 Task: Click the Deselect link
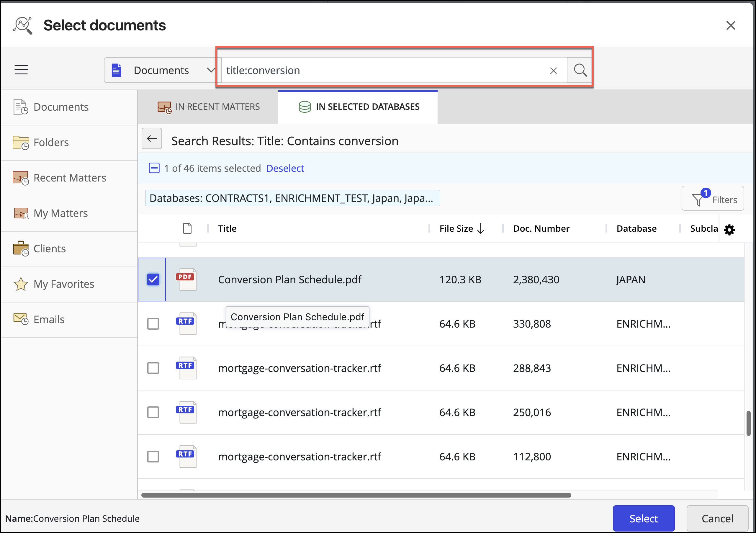click(x=285, y=168)
